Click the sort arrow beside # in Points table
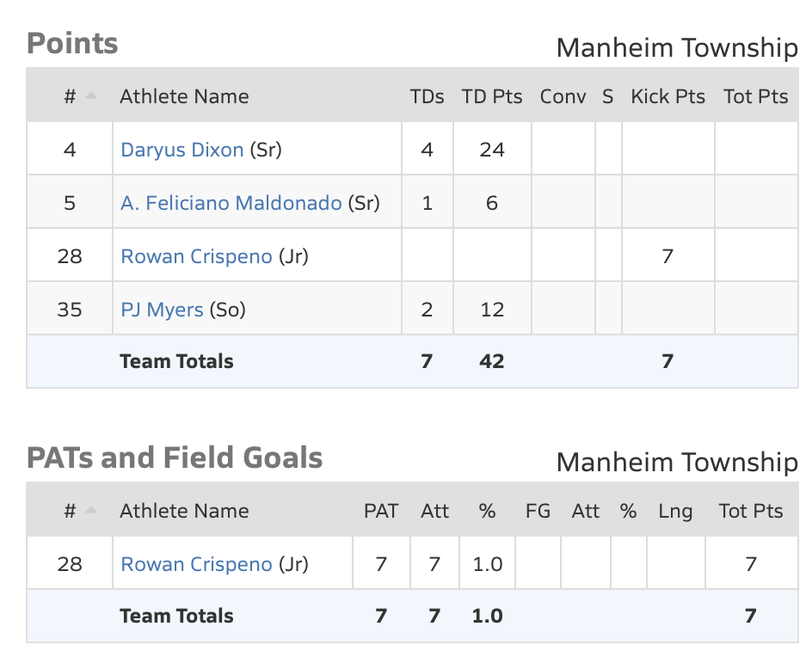The width and height of the screenshot is (812, 657). (90, 95)
